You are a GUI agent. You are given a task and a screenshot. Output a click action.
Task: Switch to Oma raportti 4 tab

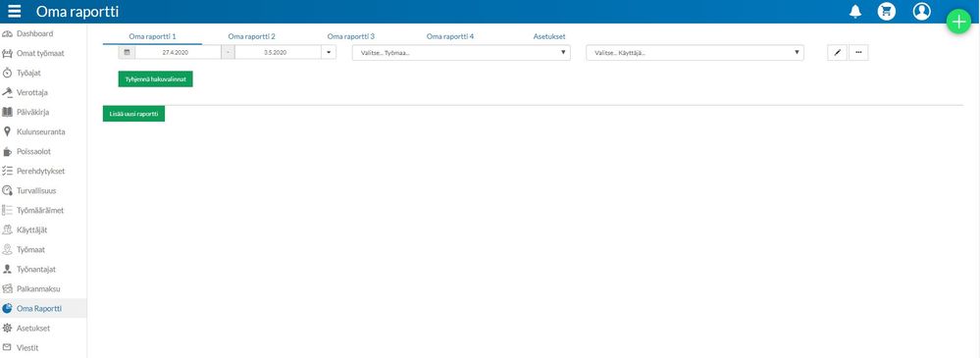[x=450, y=36]
